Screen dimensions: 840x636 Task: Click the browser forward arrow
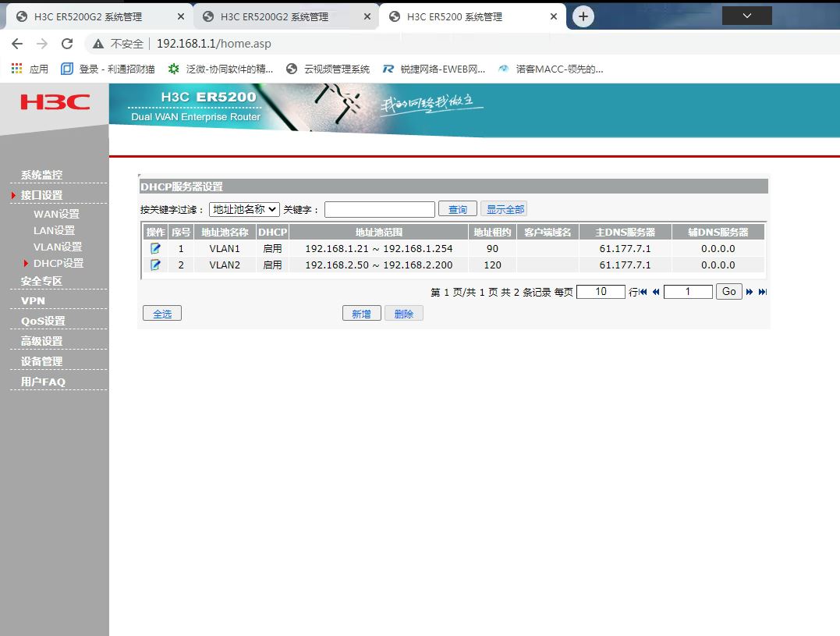point(42,44)
